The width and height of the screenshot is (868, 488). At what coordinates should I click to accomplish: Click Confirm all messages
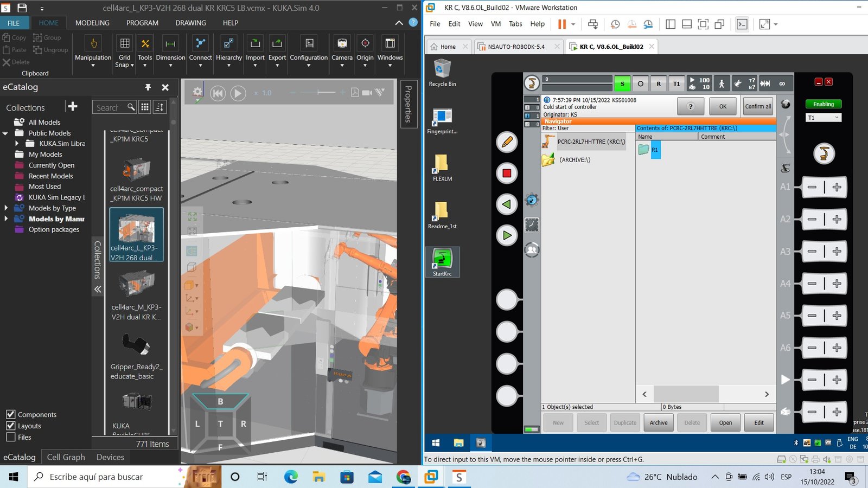758,106
